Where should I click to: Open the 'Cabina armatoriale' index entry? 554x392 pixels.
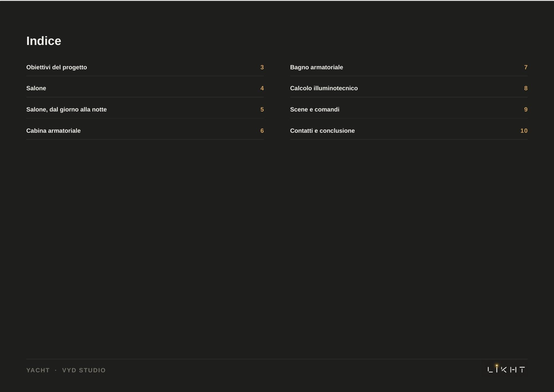(145, 131)
